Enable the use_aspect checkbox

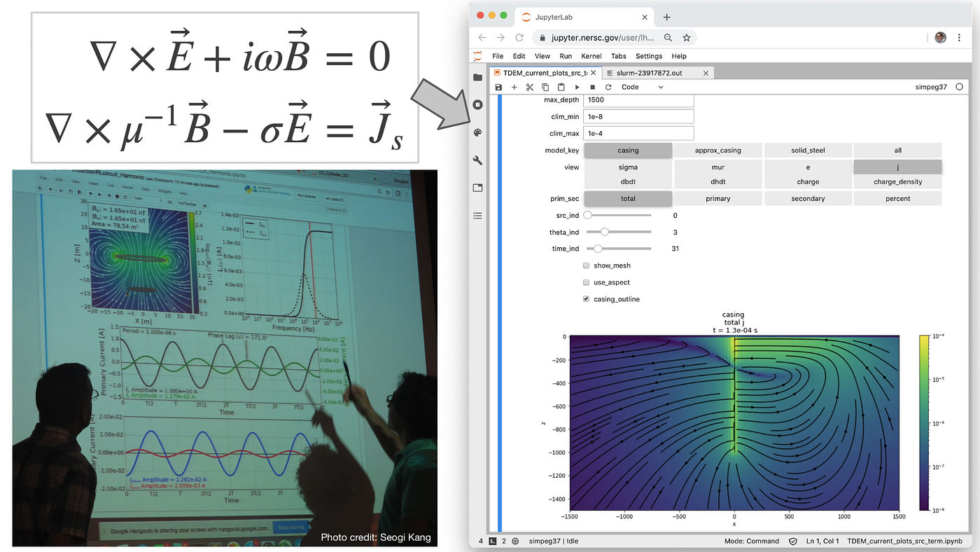[x=586, y=282]
